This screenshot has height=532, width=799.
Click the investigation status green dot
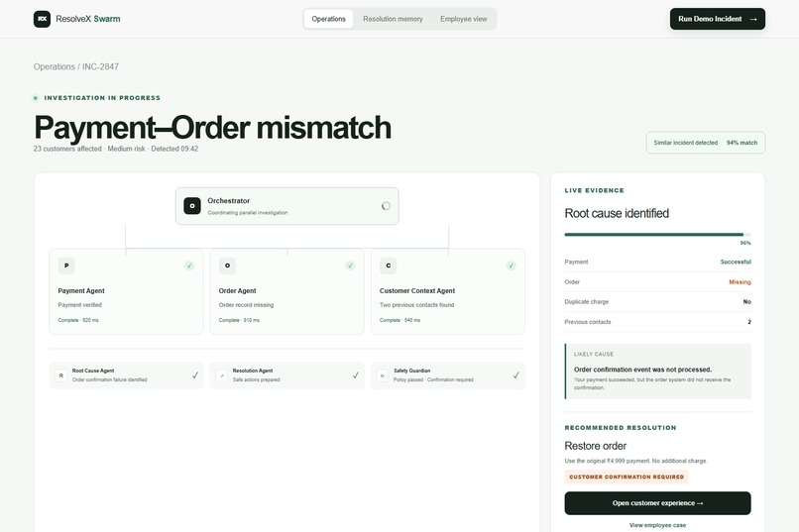pos(36,98)
